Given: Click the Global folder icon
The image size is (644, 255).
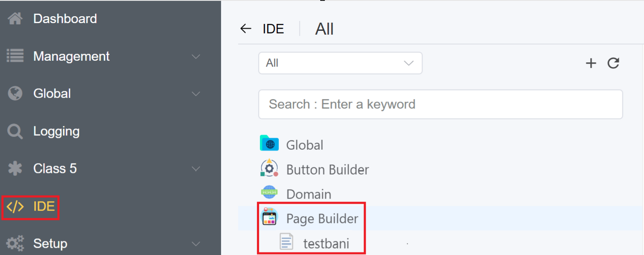Looking at the screenshot, I should (x=269, y=144).
